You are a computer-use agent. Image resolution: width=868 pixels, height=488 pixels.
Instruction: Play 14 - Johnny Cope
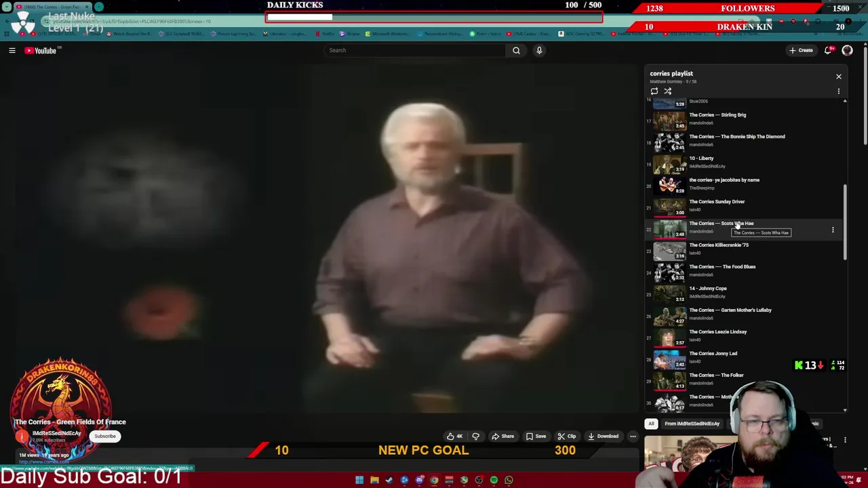(708, 288)
